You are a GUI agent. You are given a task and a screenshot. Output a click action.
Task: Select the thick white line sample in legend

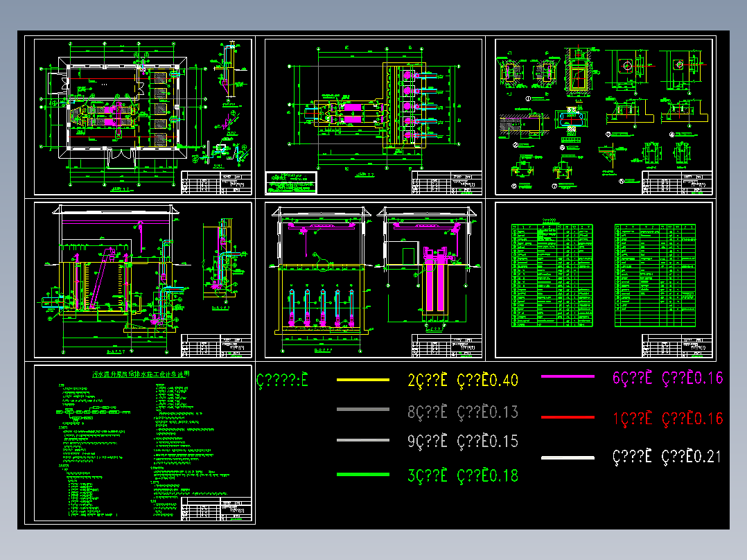568,457
